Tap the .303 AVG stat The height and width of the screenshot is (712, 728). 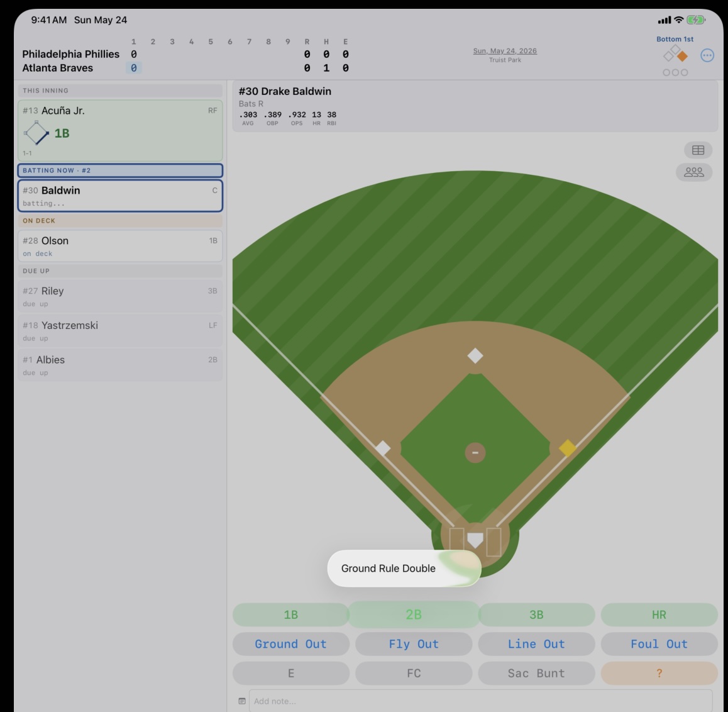pos(248,118)
